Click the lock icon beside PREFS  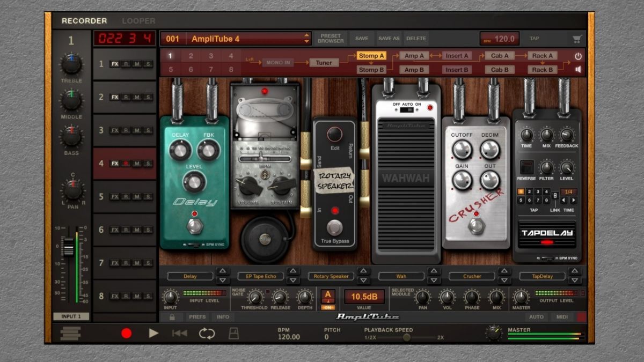coord(171,317)
